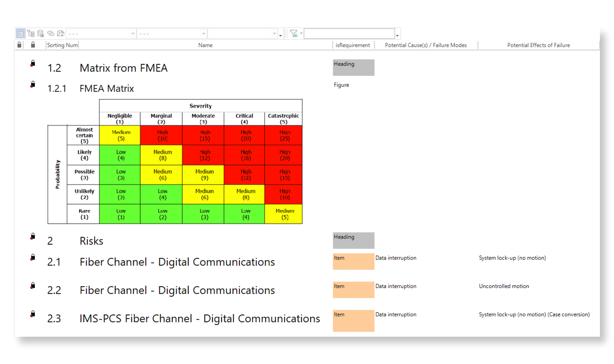Select item 2.3 IMS-PCS Fiber Channel
Image resolution: width=614 pixels, height=364 pixels.
coord(199,319)
